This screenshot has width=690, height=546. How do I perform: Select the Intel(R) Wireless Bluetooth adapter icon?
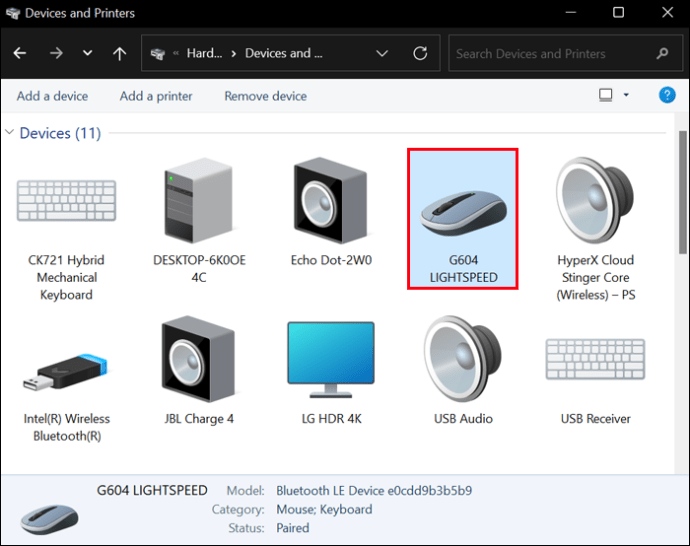(66, 372)
